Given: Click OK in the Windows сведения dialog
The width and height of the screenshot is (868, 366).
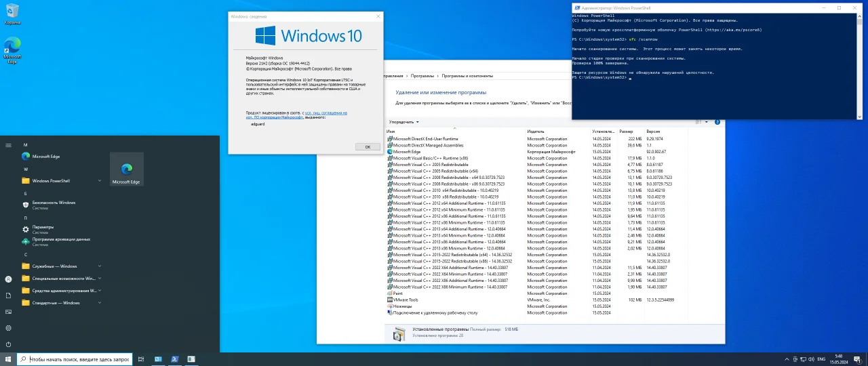Looking at the screenshot, I should (x=367, y=146).
